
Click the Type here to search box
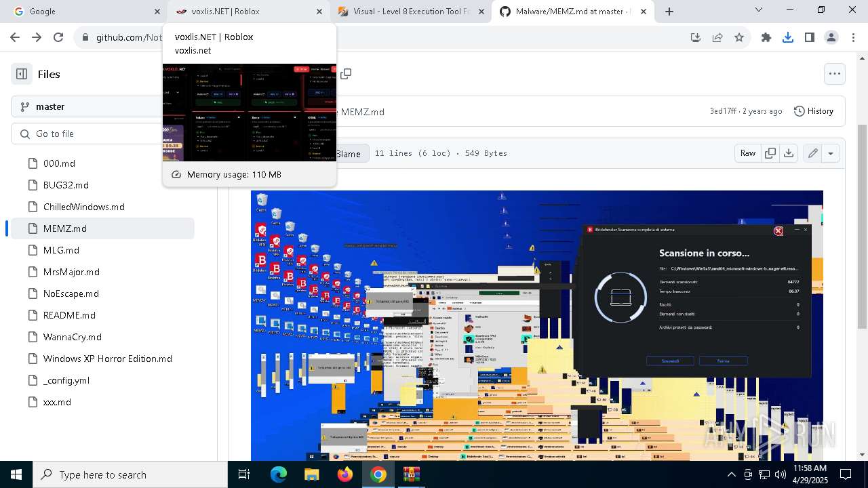click(130, 474)
